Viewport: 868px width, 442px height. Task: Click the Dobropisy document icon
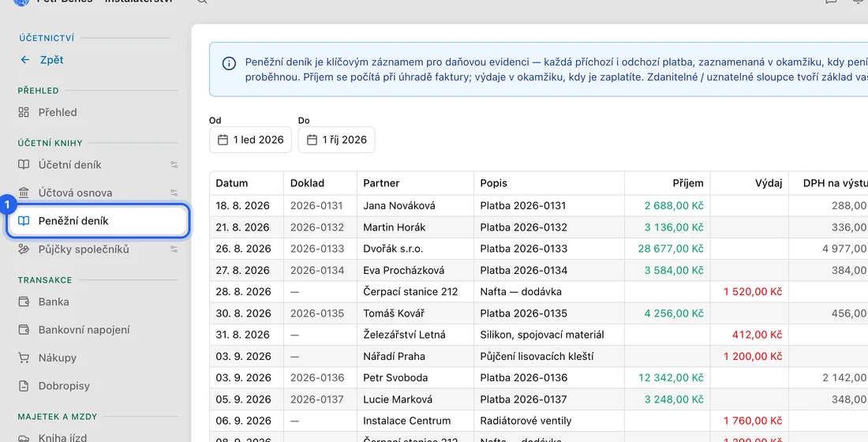click(24, 385)
